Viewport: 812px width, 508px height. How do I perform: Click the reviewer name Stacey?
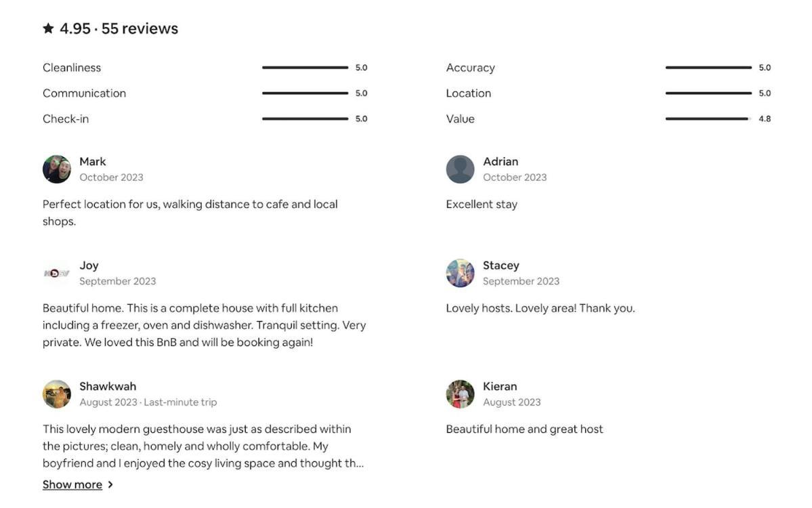pyautogui.click(x=500, y=265)
